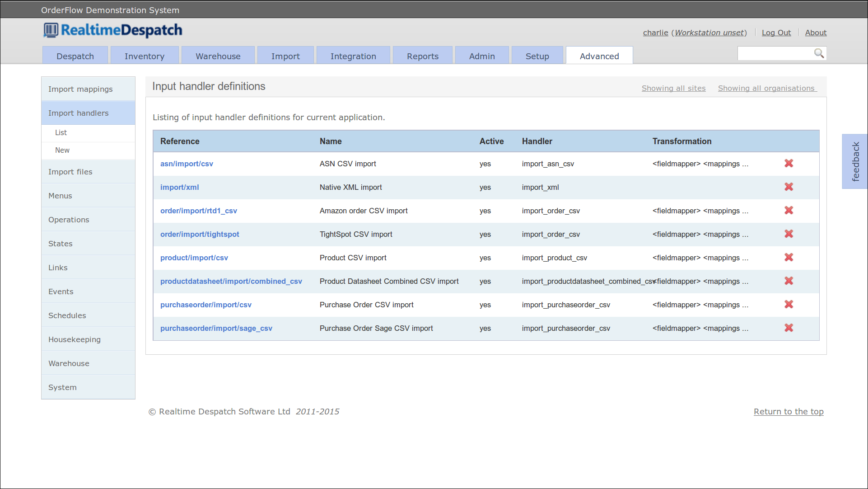Click delete icon for product/import/csv handler
The image size is (868, 489).
[x=789, y=258]
